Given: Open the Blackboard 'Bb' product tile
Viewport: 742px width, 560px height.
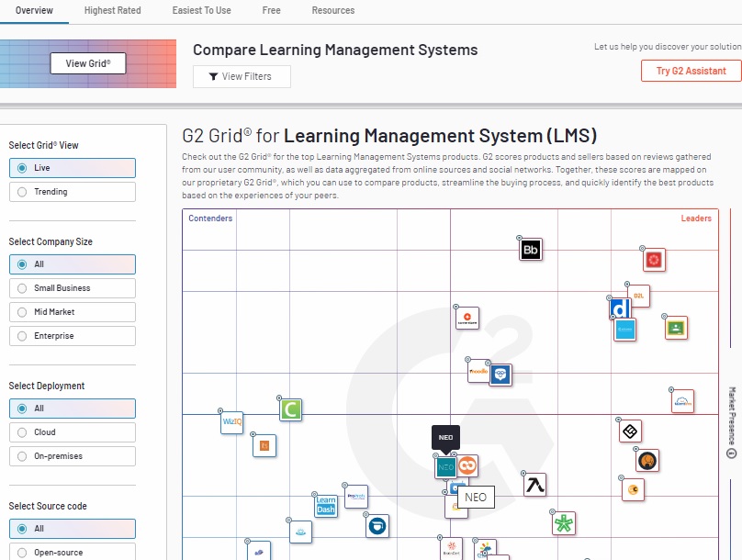Looking at the screenshot, I should (531, 250).
